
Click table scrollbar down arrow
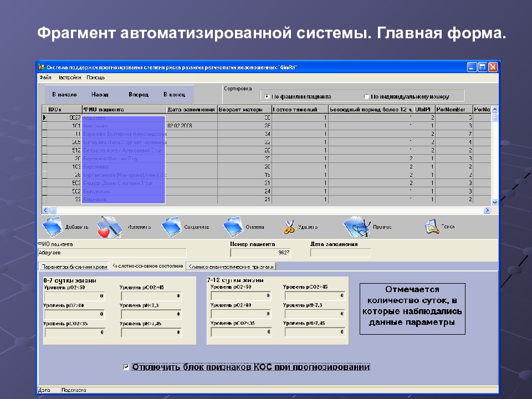click(495, 202)
